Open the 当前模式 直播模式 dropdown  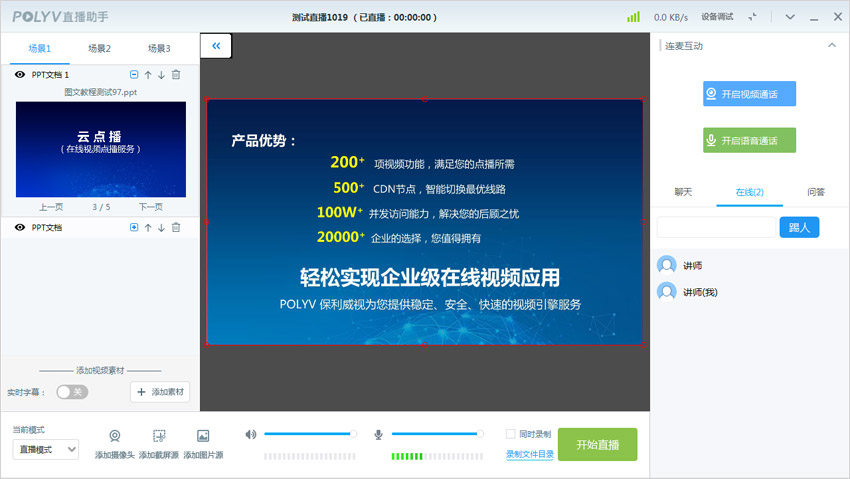(45, 450)
